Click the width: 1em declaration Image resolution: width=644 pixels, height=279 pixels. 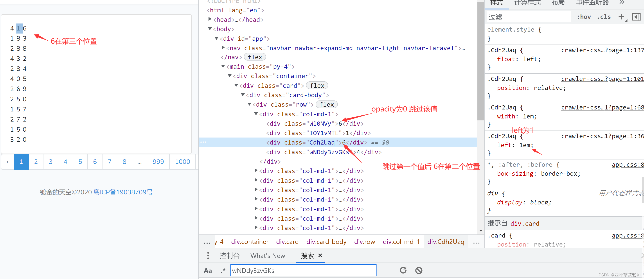point(516,116)
